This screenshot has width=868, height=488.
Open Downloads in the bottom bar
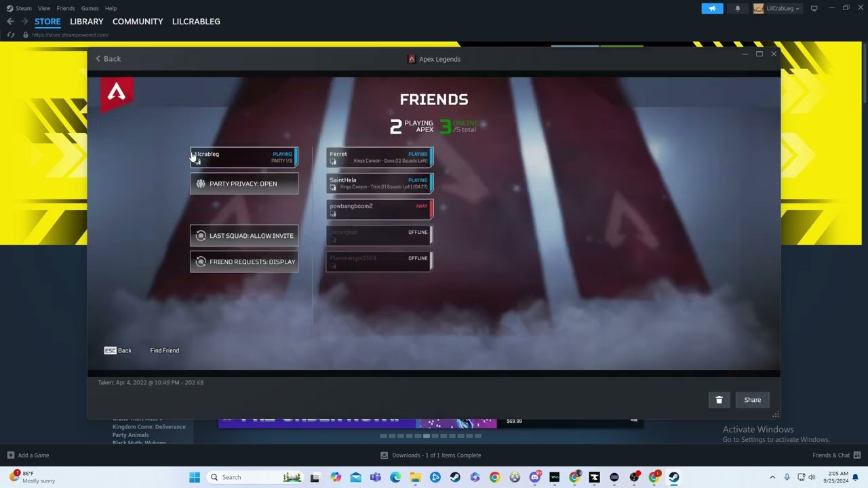coord(431,455)
